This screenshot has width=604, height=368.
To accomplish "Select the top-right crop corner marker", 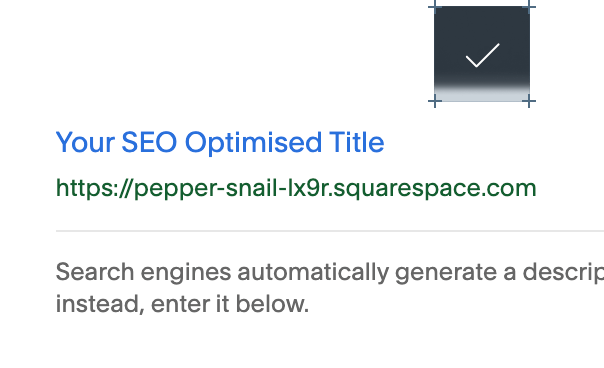I will (529, 7).
